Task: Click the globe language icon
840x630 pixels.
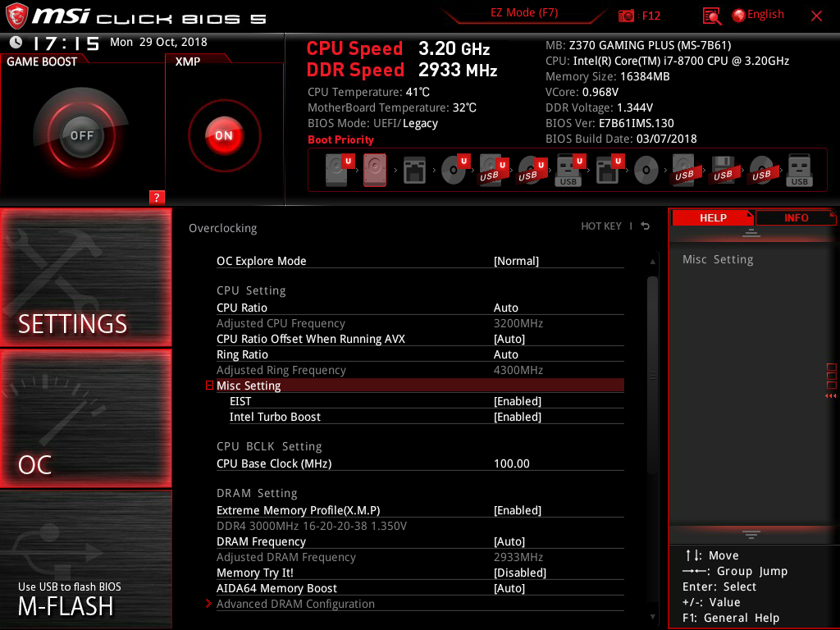Action: tap(738, 15)
